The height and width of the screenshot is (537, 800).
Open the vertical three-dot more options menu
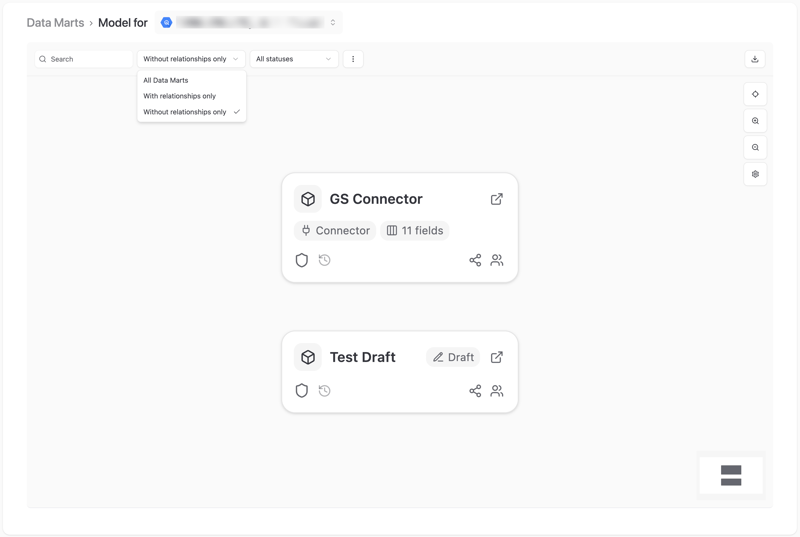353,59
